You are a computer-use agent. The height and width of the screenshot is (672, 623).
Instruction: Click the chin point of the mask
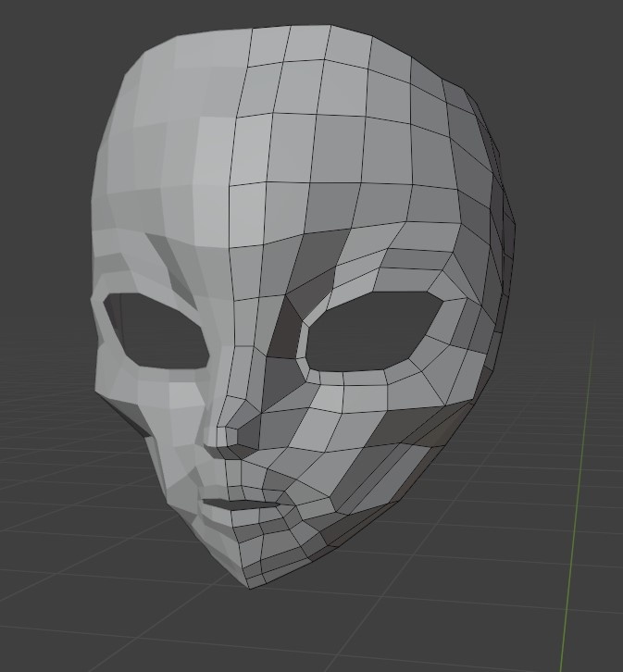coord(248,583)
